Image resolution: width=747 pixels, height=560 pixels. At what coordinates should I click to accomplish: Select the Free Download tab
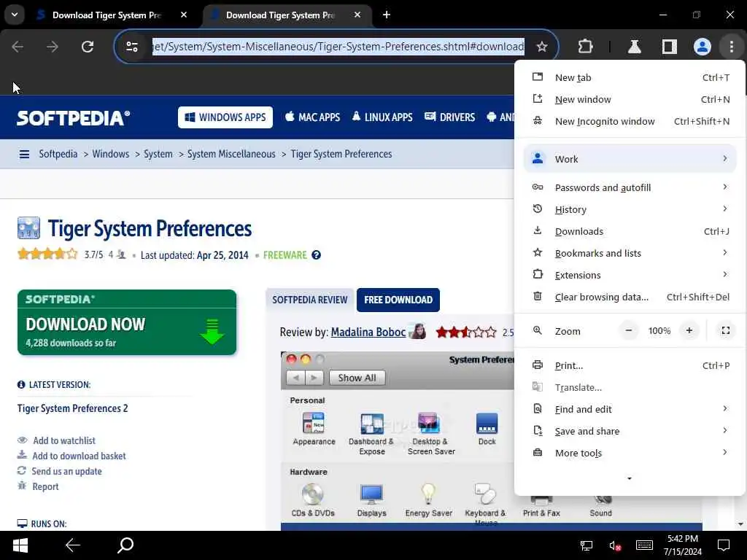coord(398,300)
